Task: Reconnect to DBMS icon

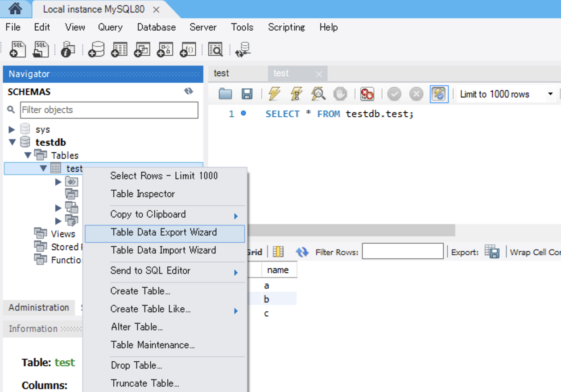Action: [243, 49]
